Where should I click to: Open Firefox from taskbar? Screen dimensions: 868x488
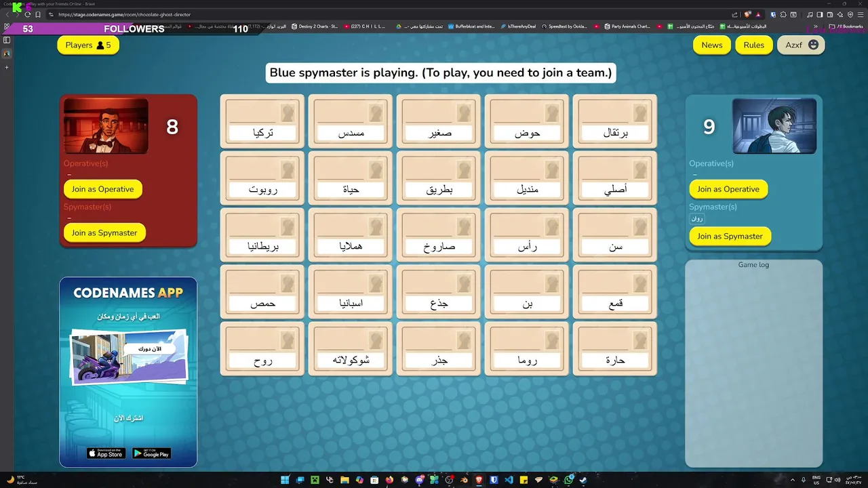(389, 480)
